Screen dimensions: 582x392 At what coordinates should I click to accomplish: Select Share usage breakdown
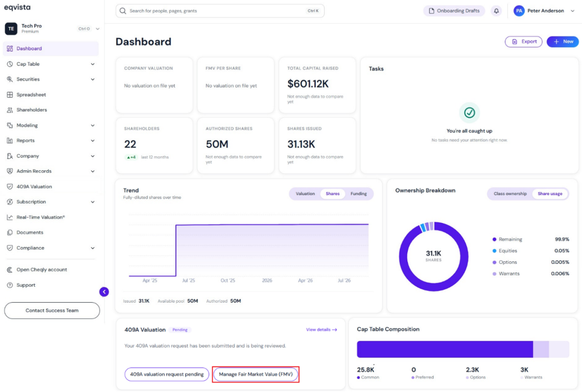coord(550,194)
